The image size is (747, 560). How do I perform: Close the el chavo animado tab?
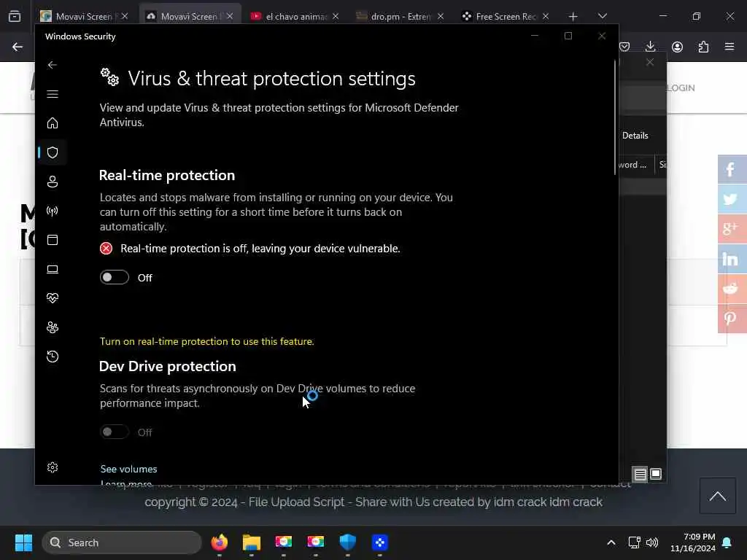[336, 16]
